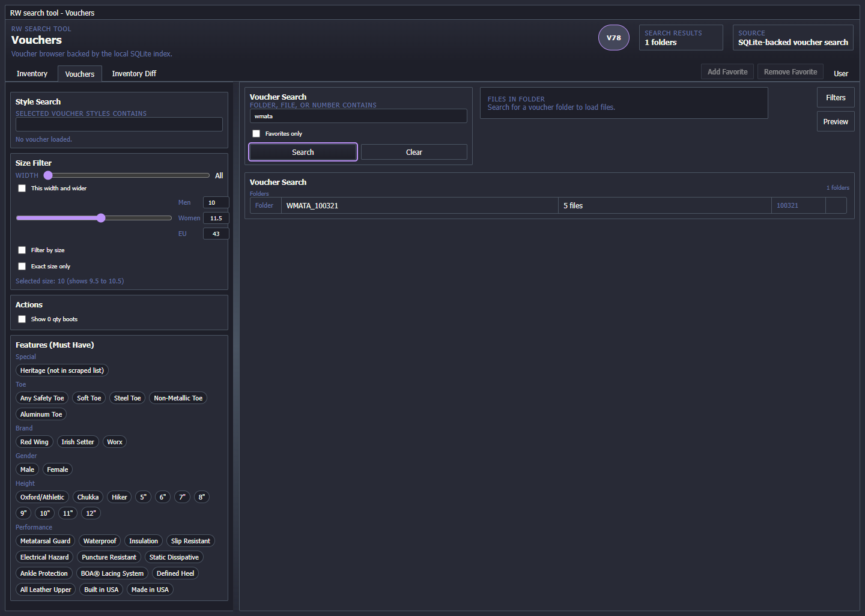
Task: Click the shoe size slider handle
Action: [101, 218]
